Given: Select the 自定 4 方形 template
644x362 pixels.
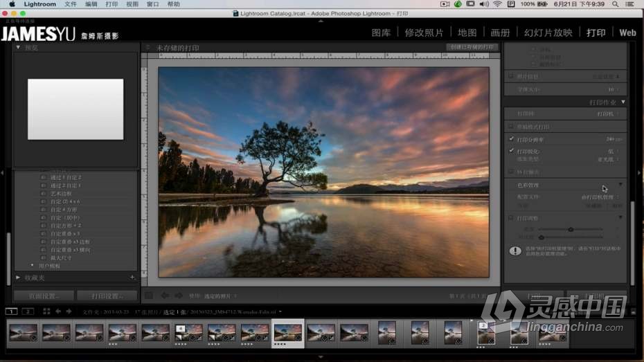Looking at the screenshot, I should tap(65, 209).
